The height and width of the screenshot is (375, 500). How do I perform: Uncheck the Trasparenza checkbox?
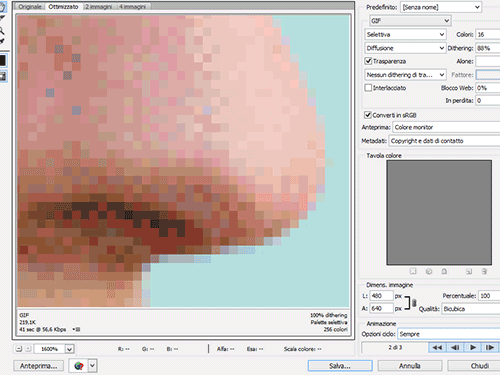coord(368,61)
